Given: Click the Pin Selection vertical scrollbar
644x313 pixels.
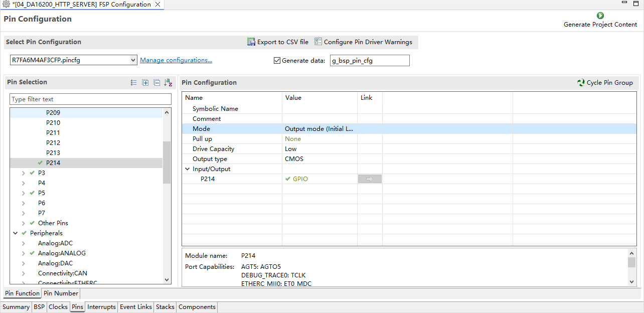Looking at the screenshot, I should click(x=167, y=196).
